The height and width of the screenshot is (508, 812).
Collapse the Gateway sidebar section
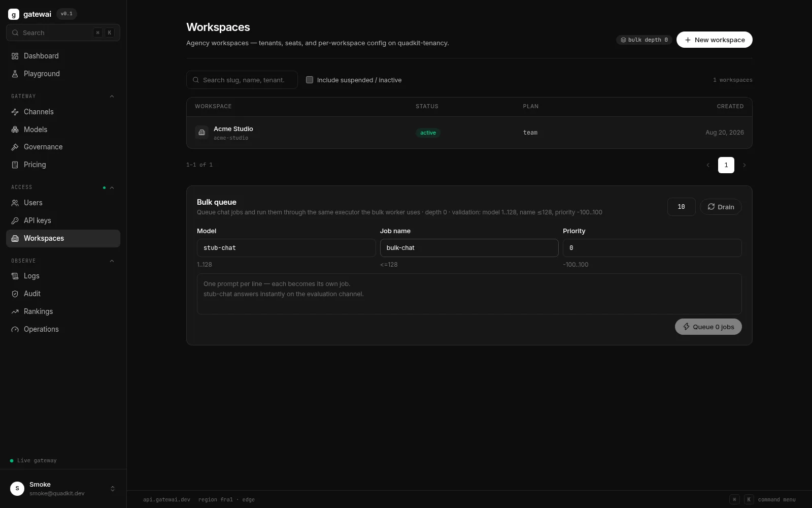[x=112, y=97]
